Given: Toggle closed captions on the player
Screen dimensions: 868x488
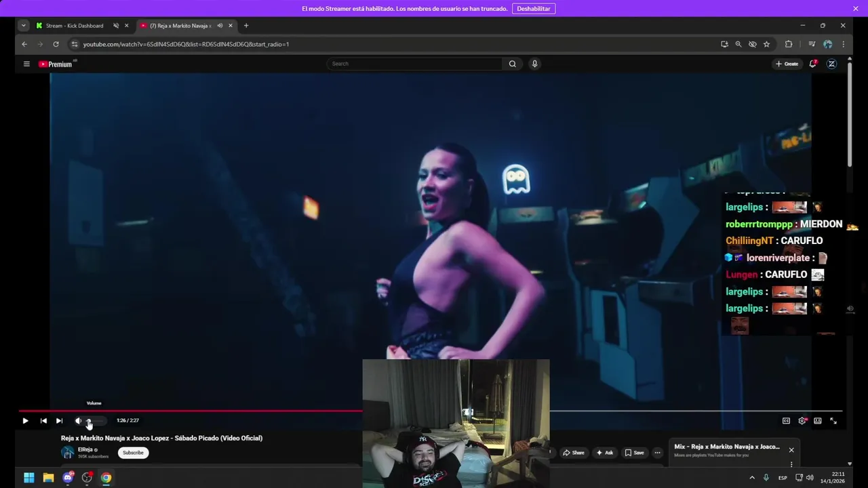Looking at the screenshot, I should coord(786,421).
